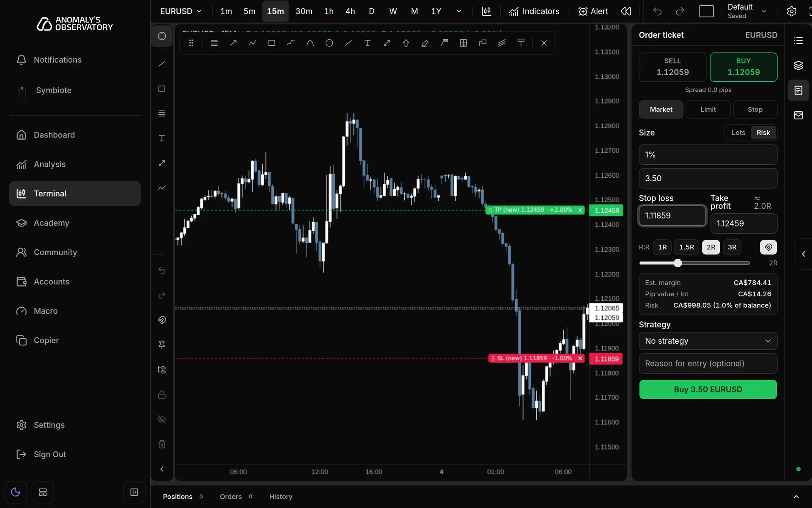Select the 5m timeframe
The image size is (812, 508).
tap(250, 11)
